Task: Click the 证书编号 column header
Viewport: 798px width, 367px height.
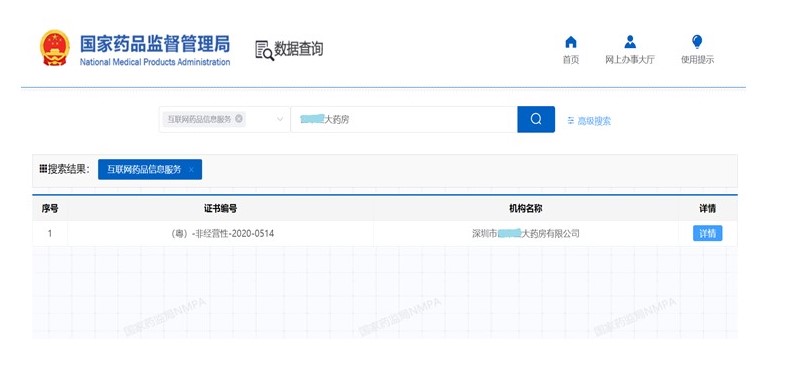Action: (220, 208)
